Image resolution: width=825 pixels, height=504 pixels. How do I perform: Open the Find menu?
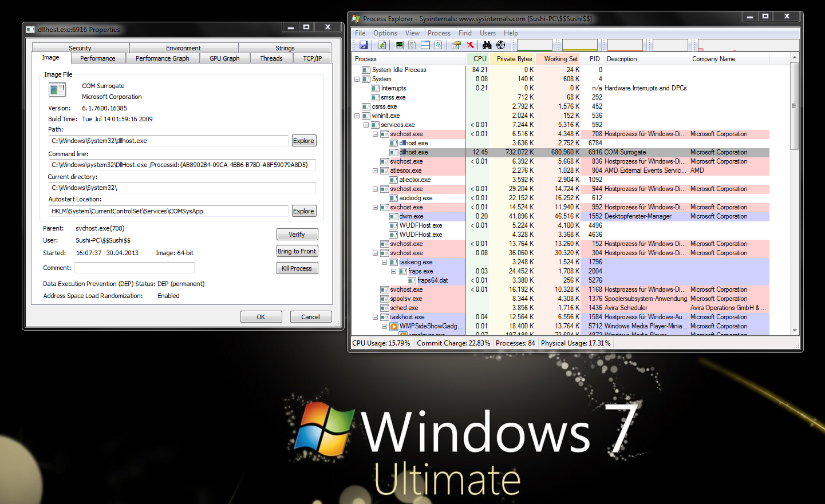pyautogui.click(x=465, y=33)
